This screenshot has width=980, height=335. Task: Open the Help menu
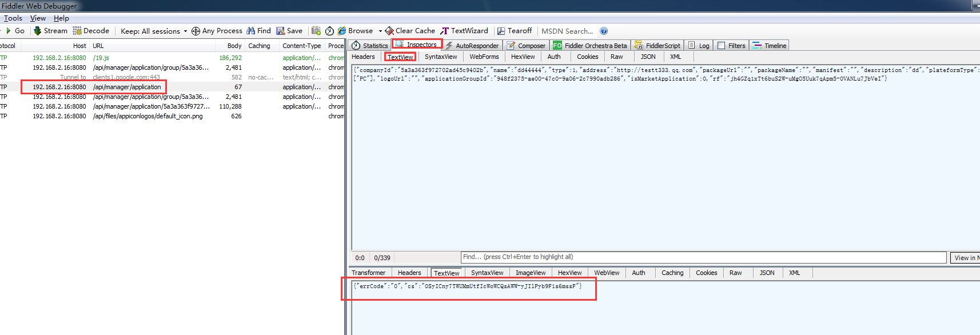[x=61, y=18]
